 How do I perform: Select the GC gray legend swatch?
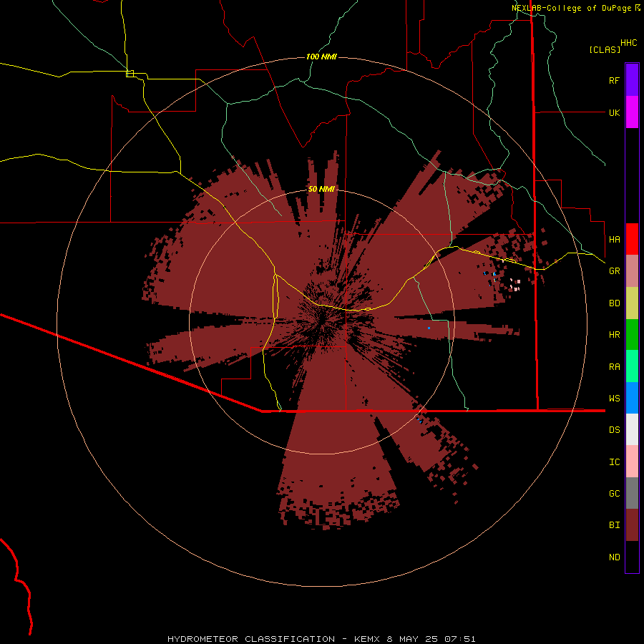point(632,493)
